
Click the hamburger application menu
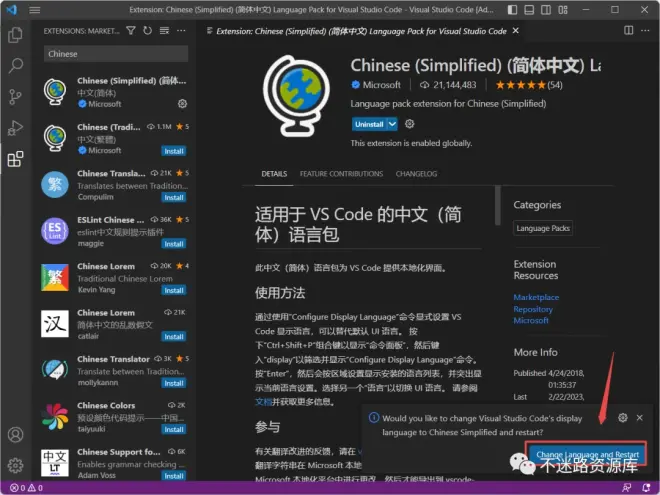(x=35, y=9)
